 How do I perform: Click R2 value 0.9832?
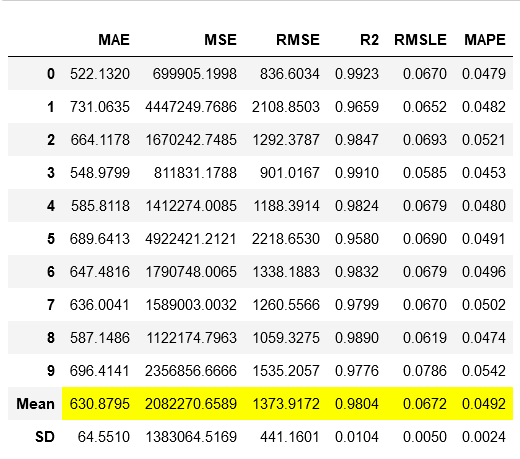357,272
